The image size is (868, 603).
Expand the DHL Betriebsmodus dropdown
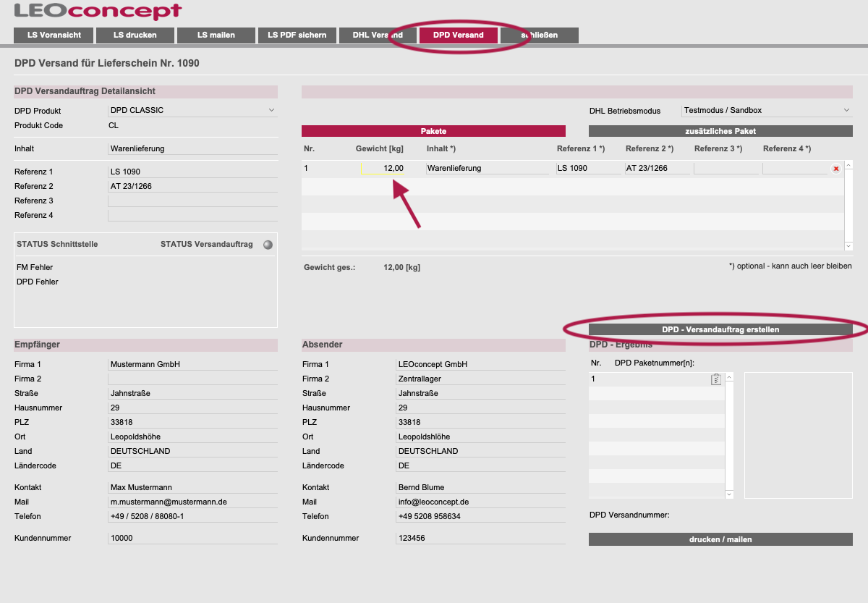click(767, 111)
